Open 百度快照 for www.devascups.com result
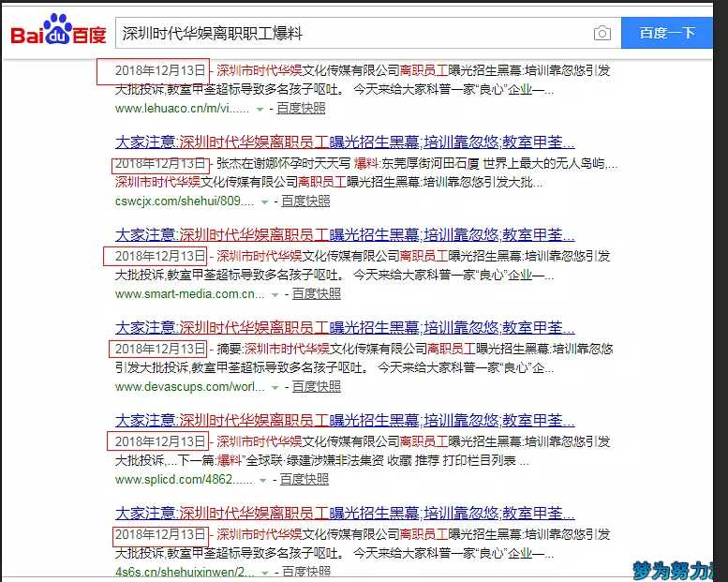This screenshot has width=728, height=582. pos(316,386)
